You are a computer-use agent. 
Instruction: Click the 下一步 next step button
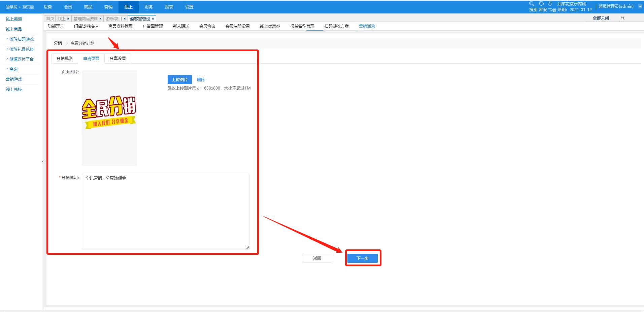click(x=363, y=258)
